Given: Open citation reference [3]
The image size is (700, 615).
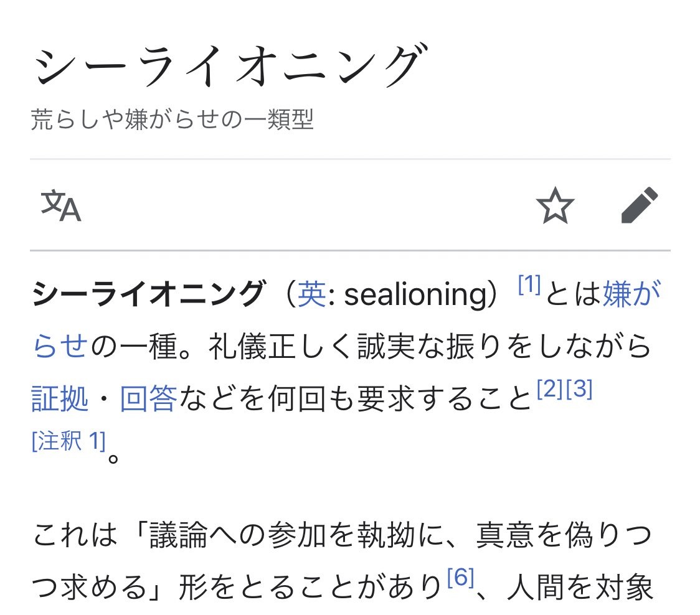Looking at the screenshot, I should (x=579, y=388).
